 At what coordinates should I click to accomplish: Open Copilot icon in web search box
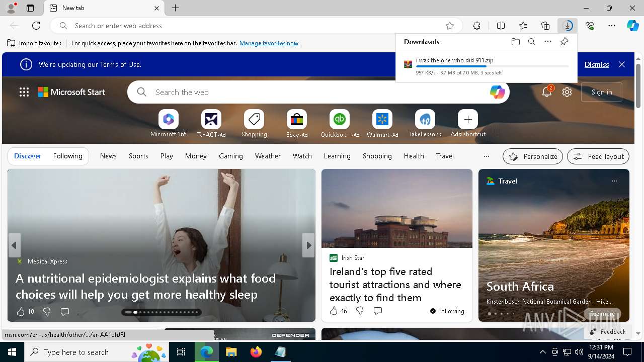click(497, 92)
